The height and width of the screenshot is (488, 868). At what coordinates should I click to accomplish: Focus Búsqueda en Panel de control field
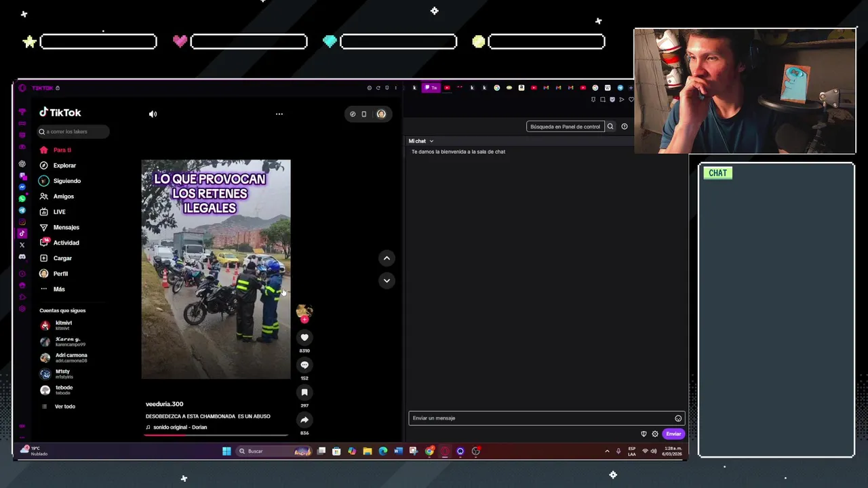pos(566,127)
